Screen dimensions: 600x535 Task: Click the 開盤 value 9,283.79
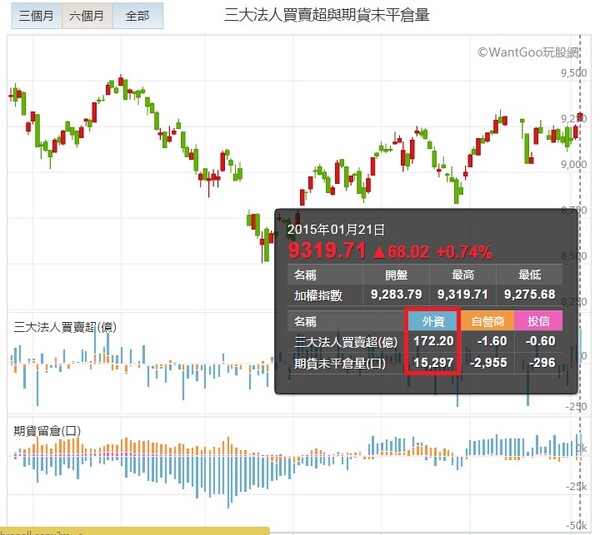coord(396,294)
